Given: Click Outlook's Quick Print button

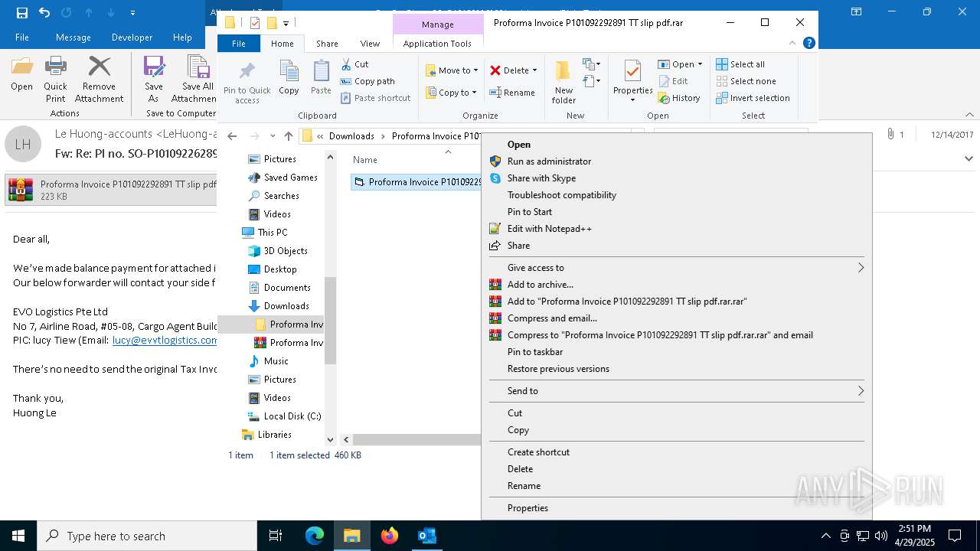Looking at the screenshot, I should tap(55, 79).
